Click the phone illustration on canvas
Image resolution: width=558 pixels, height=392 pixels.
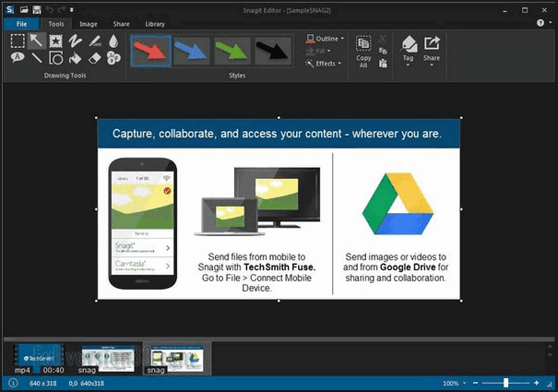point(143,223)
